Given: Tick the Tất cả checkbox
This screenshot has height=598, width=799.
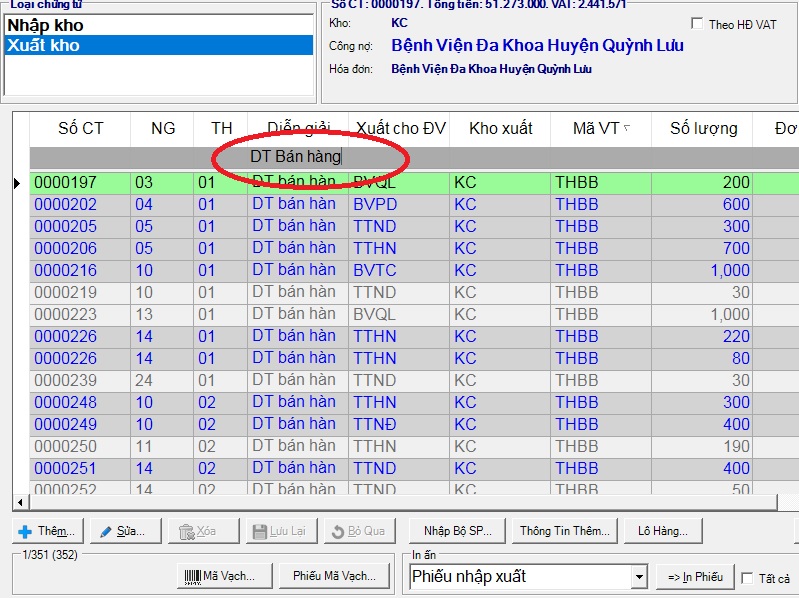Looking at the screenshot, I should [747, 578].
